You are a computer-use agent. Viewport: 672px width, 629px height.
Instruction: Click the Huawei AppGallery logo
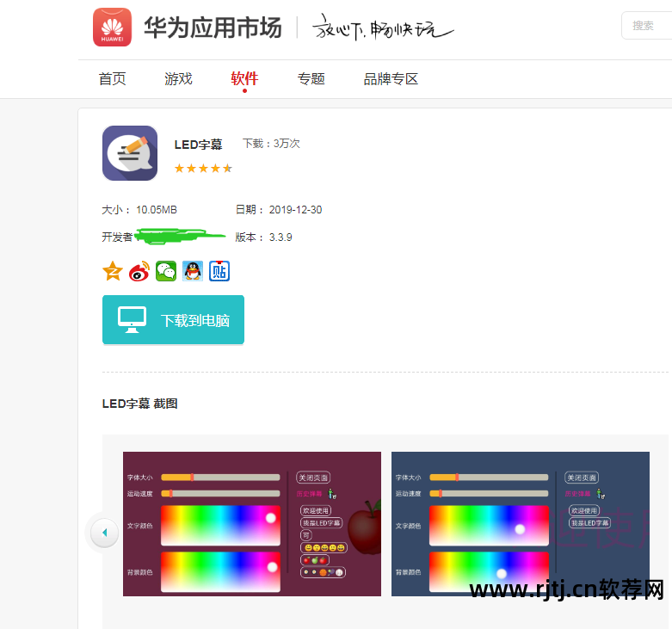click(112, 27)
